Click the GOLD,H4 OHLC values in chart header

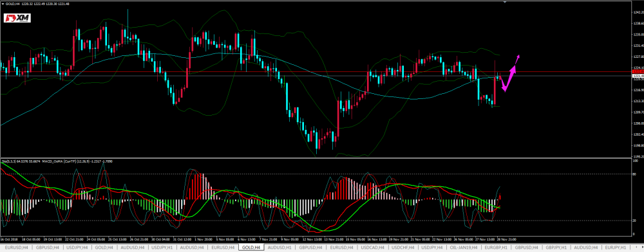pyautogui.click(x=45, y=4)
